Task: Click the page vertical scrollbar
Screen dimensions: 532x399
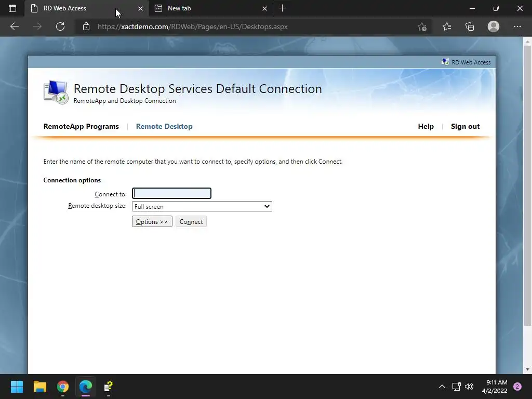Action: 527,186
